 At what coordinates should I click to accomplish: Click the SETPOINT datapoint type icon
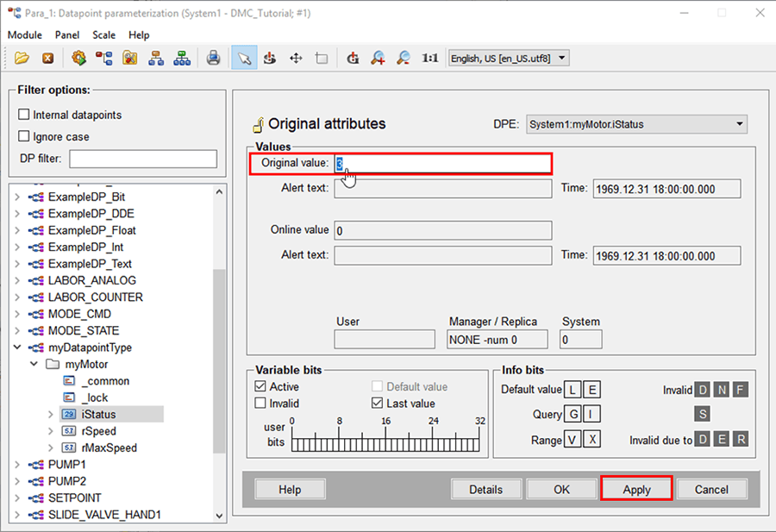36,498
